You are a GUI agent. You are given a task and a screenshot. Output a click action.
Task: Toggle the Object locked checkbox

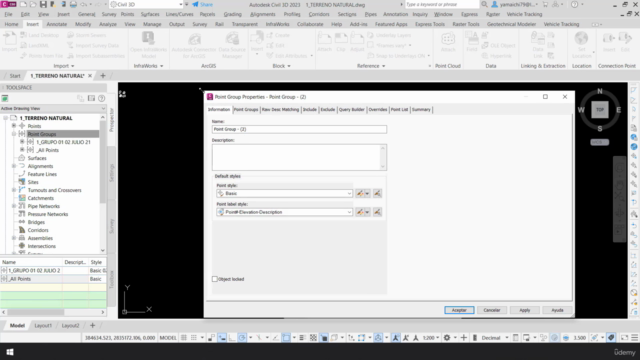click(215, 279)
